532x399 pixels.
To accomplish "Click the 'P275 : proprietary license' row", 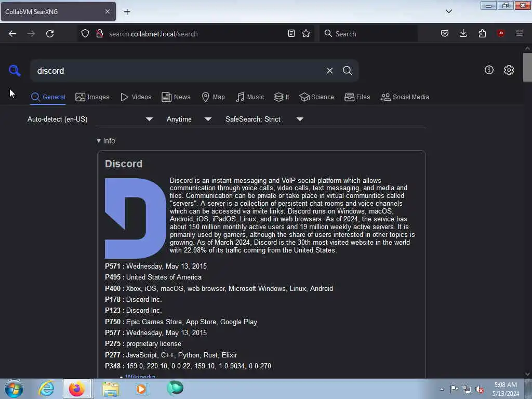I will pos(143,344).
